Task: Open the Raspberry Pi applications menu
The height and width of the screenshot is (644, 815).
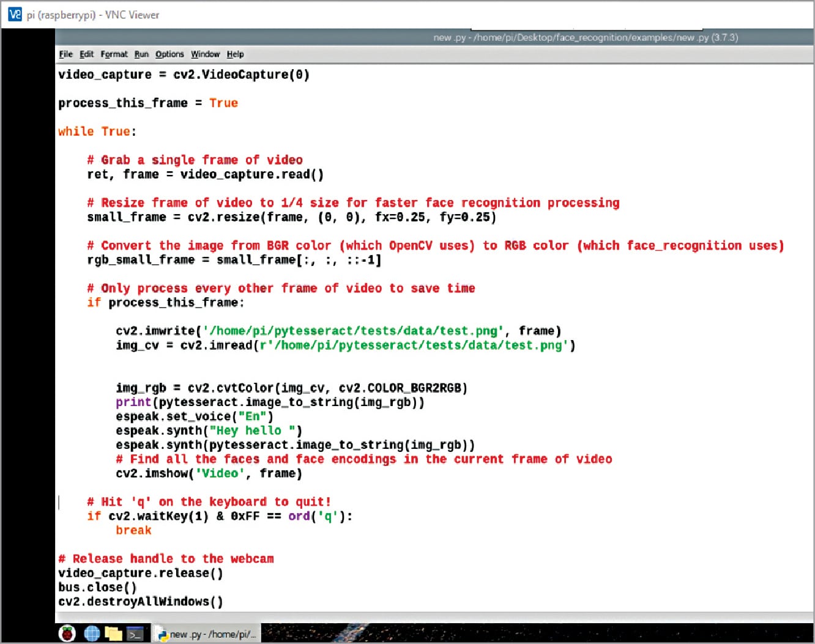Action: (67, 634)
